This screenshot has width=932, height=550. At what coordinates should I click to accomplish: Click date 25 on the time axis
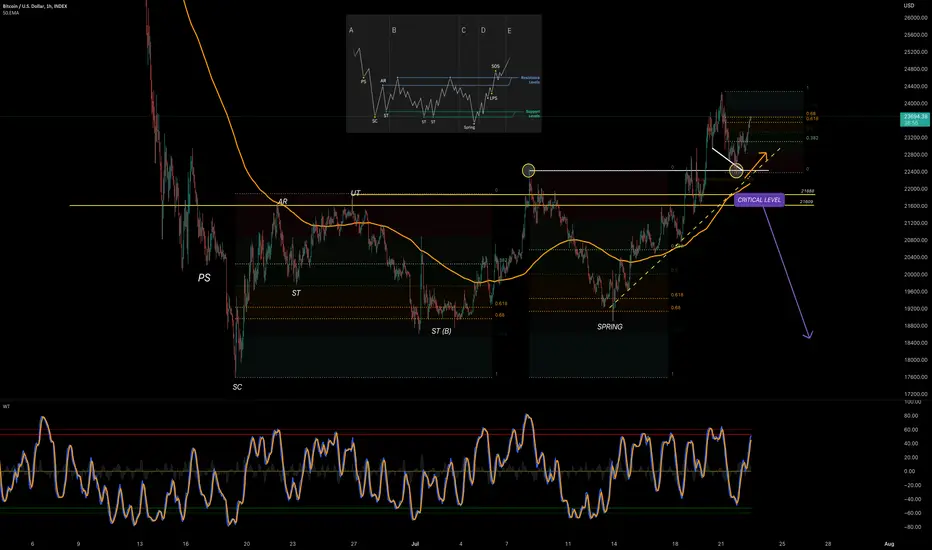pyautogui.click(x=782, y=544)
